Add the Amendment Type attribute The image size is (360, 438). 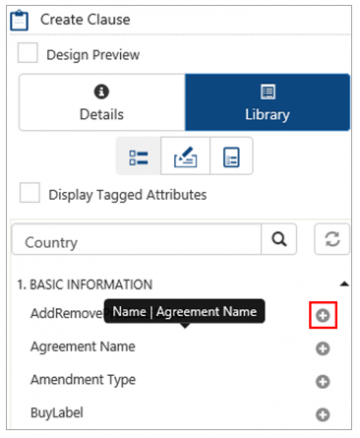323,382
